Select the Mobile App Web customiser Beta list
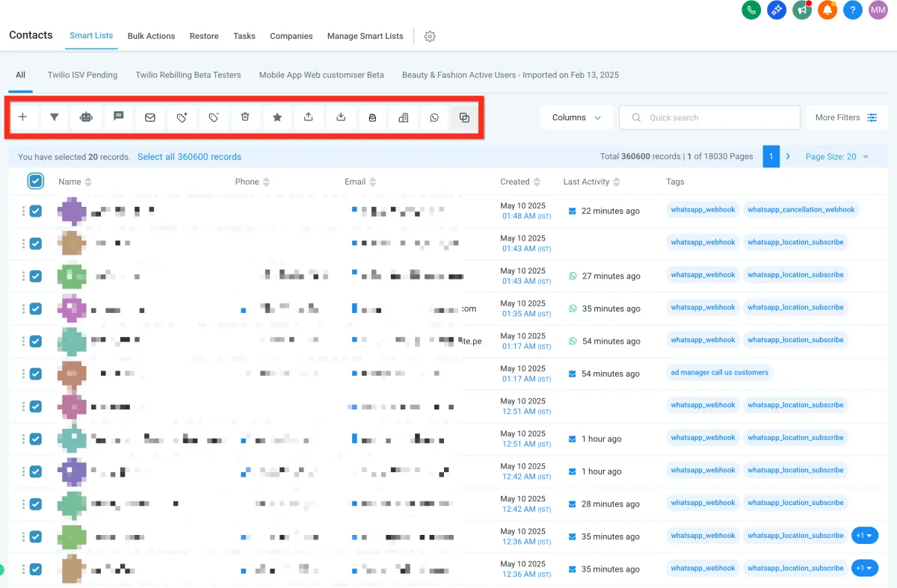 pos(321,75)
